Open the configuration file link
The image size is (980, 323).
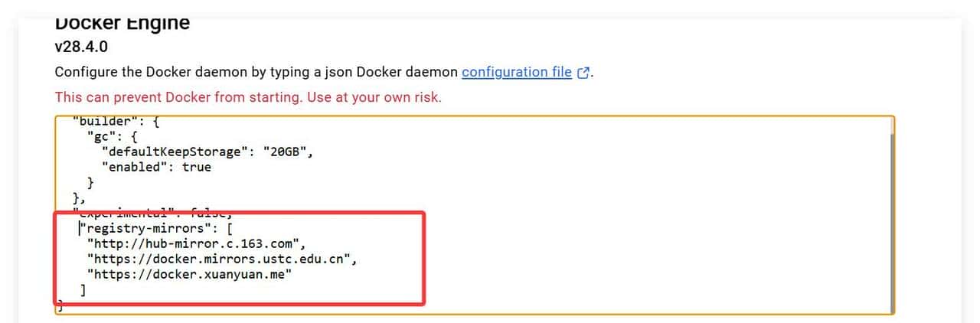click(516, 72)
